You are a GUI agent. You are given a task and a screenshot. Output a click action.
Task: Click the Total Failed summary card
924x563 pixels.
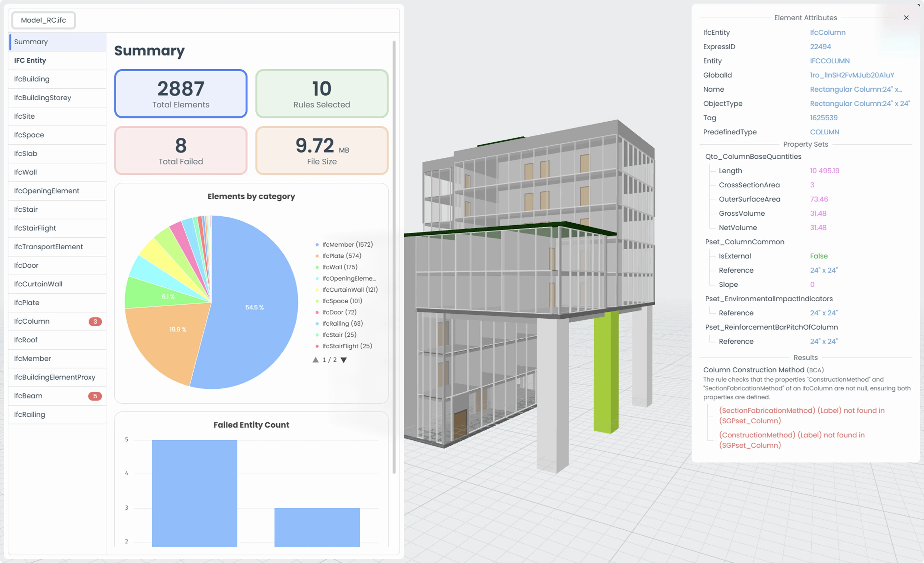click(180, 150)
